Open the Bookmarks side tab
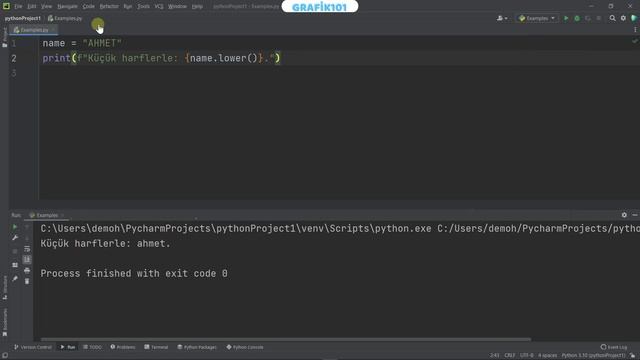Screen dimensions: 640x360 coord(4,322)
